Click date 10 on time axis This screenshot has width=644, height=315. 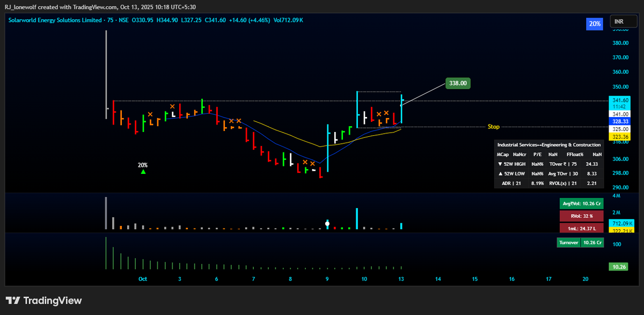(x=364, y=279)
